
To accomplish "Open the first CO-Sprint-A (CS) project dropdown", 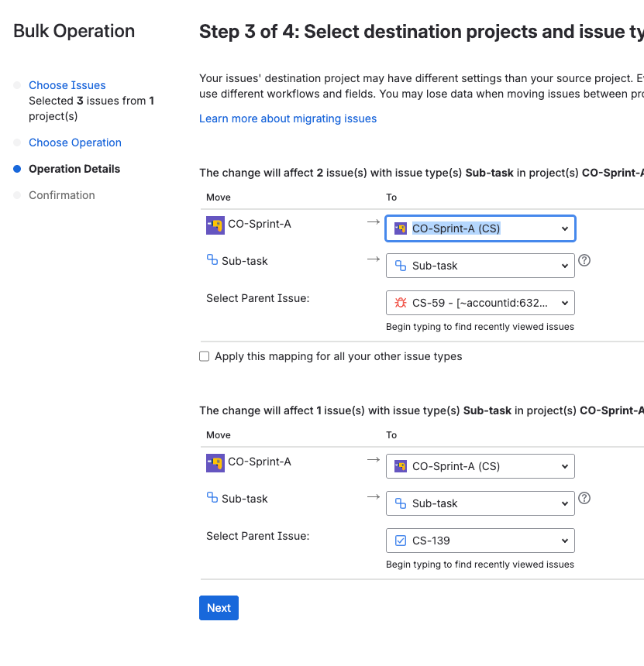I will (x=480, y=228).
